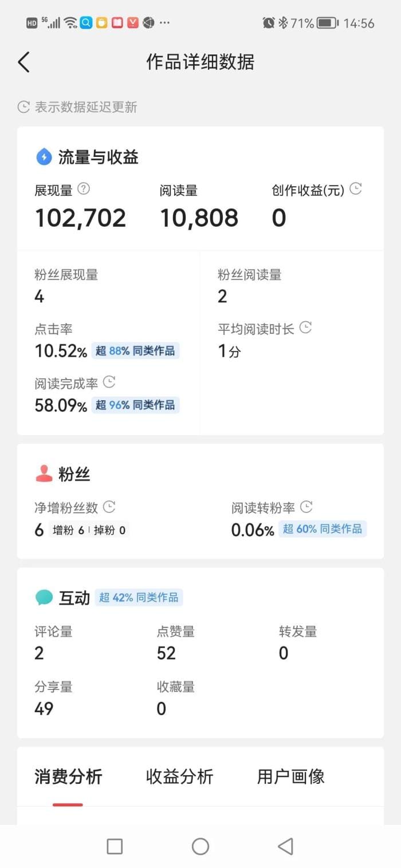Tap the circular home navigation button
This screenshot has width=401, height=868.
pos(200,845)
